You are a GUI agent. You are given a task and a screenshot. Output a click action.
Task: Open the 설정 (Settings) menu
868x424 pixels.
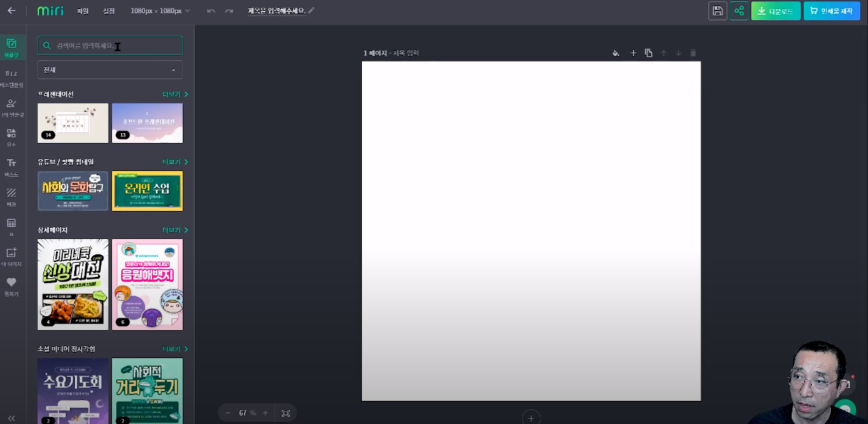pos(108,11)
